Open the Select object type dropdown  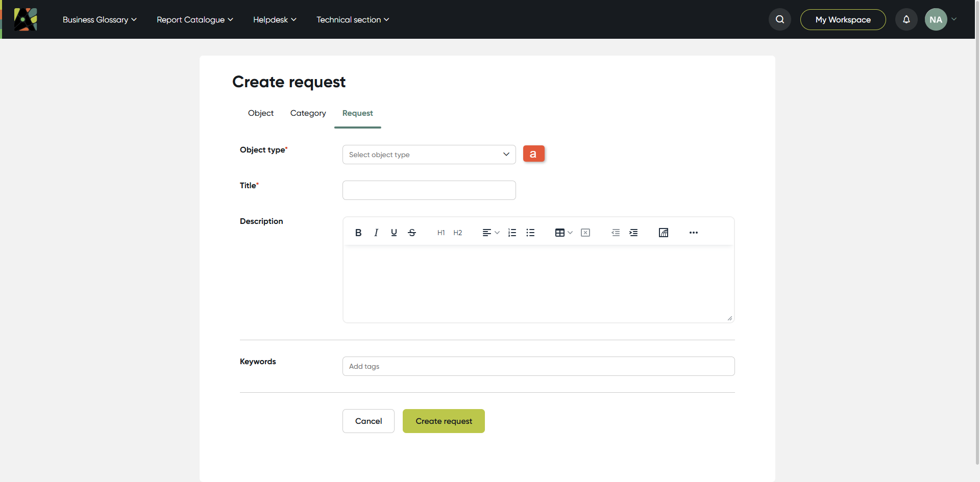[429, 155]
